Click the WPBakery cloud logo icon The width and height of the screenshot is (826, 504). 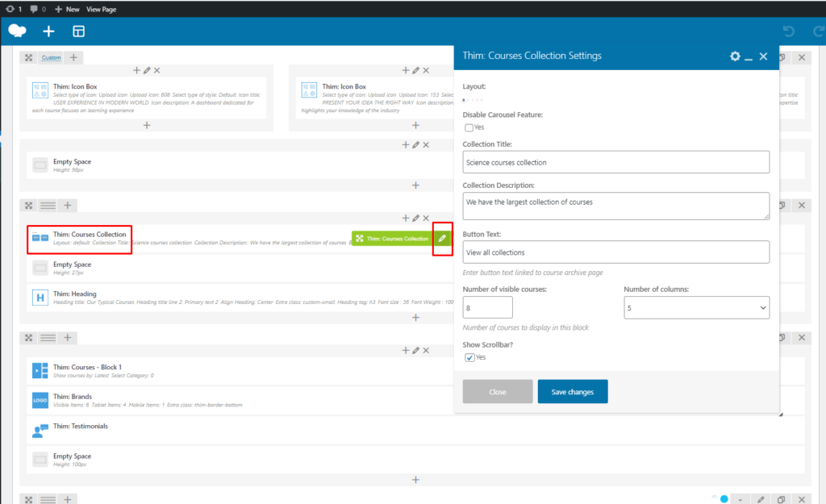(x=18, y=31)
